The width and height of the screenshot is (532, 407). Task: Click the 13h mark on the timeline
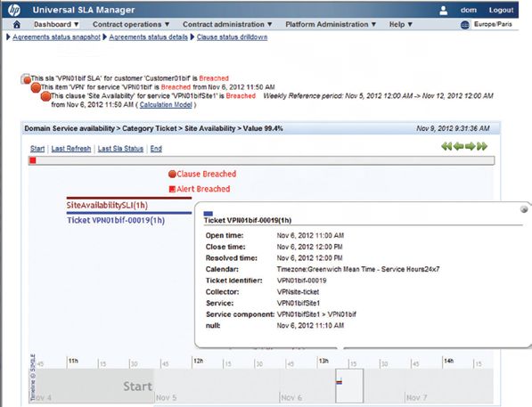tap(323, 361)
